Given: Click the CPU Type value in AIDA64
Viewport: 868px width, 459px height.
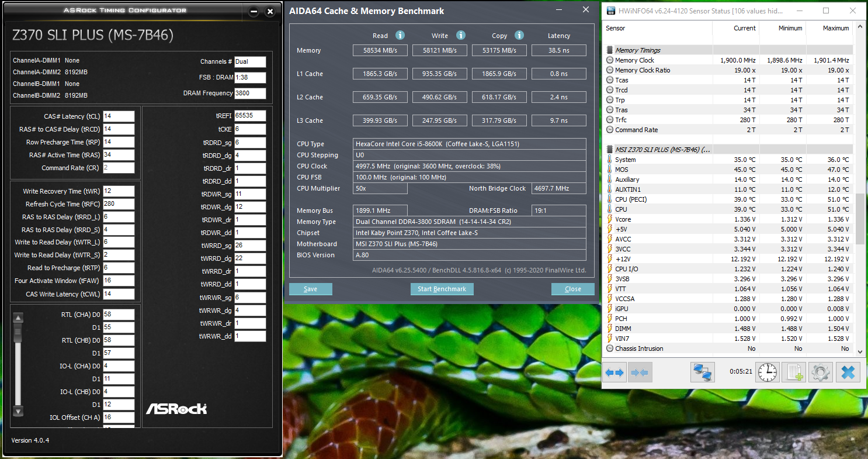Looking at the screenshot, I should point(470,144).
